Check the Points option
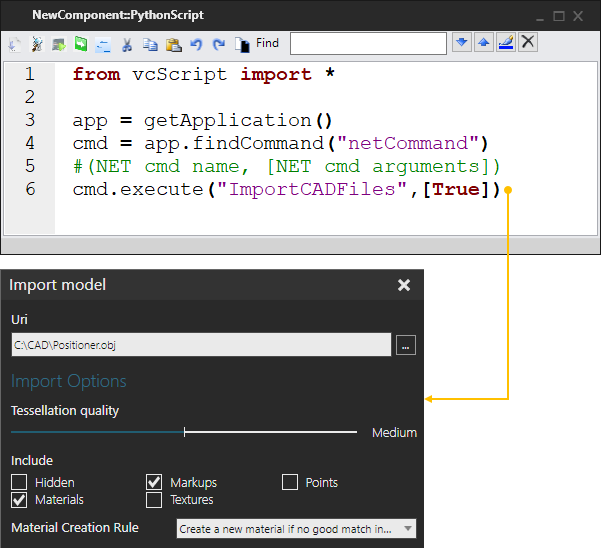Viewport: 601px width, 548px height. point(290,482)
